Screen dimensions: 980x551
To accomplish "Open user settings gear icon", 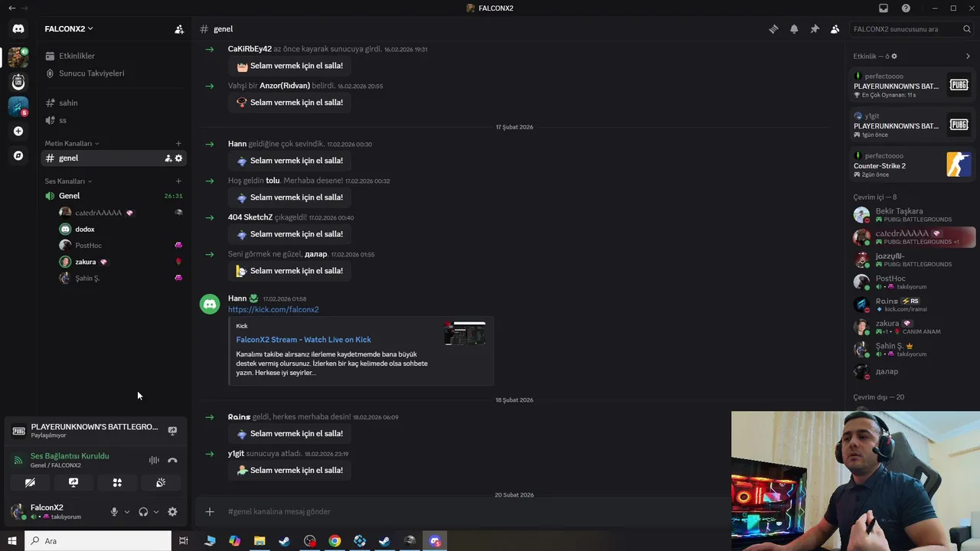I will click(172, 512).
